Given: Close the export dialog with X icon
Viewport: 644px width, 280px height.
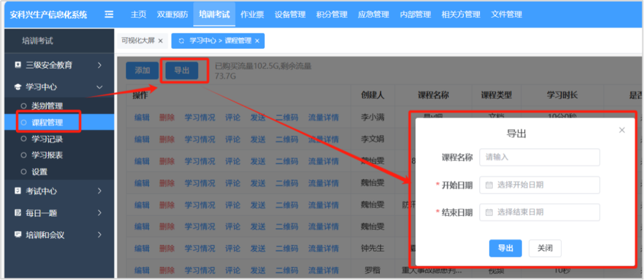Looking at the screenshot, I should [622, 130].
